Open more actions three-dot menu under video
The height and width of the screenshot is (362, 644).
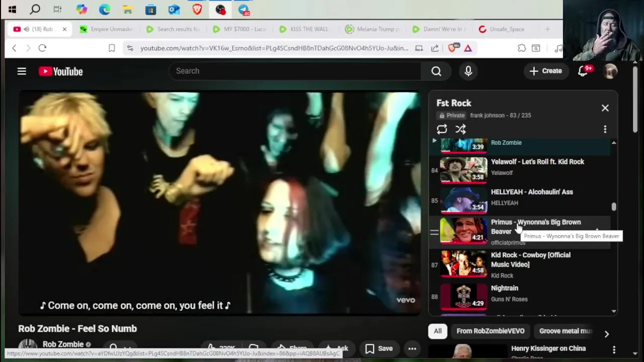pos(412,348)
